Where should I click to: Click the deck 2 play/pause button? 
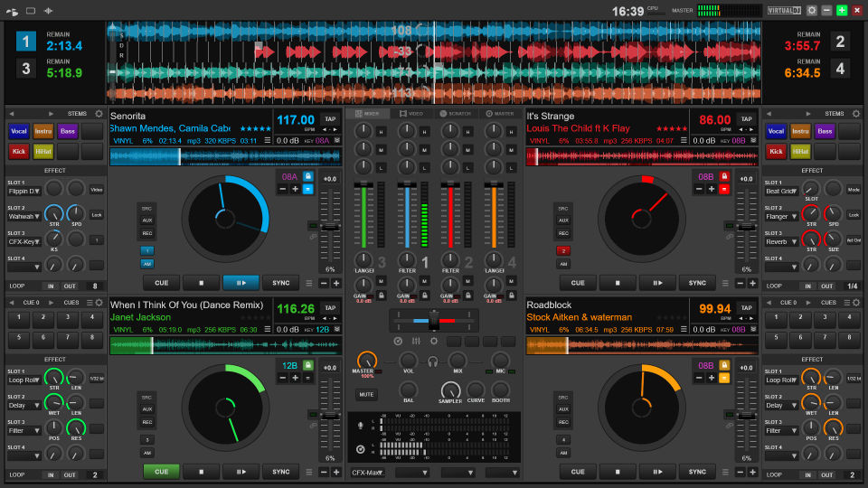click(x=657, y=283)
